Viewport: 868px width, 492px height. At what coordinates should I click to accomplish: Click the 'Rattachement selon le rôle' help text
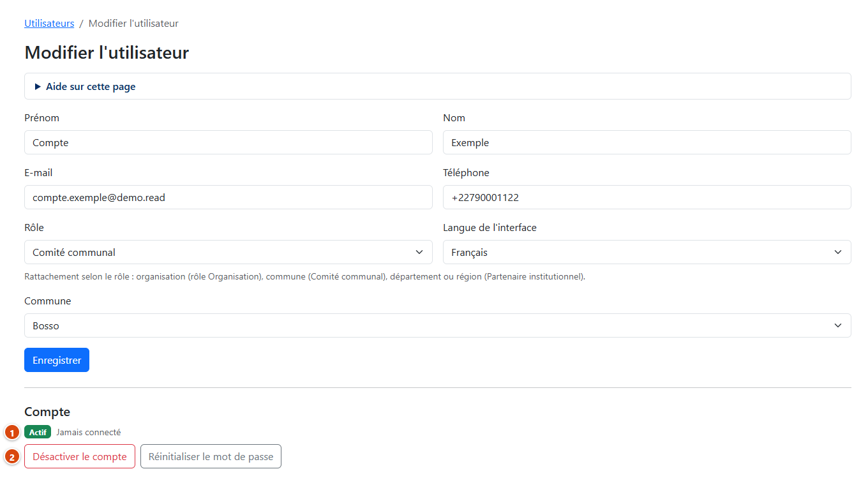(x=305, y=277)
